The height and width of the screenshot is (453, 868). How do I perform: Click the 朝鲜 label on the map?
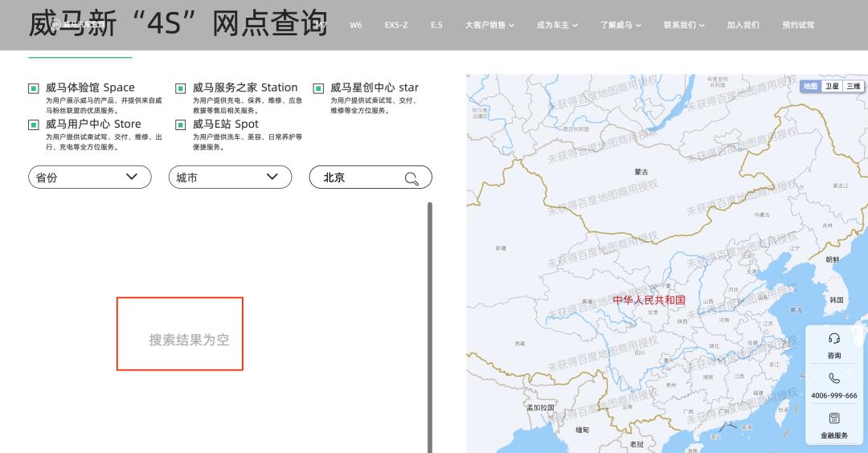click(833, 259)
